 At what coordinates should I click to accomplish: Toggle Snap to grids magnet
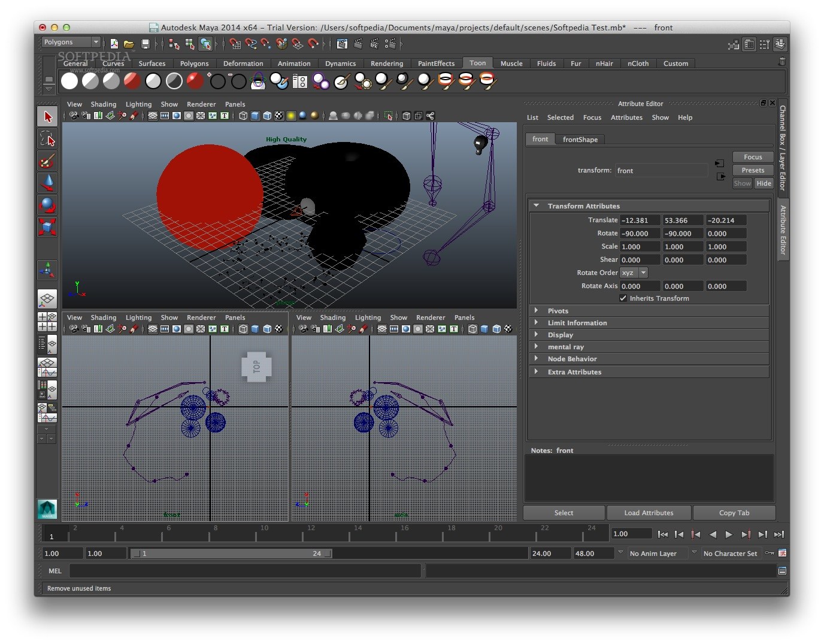point(235,44)
